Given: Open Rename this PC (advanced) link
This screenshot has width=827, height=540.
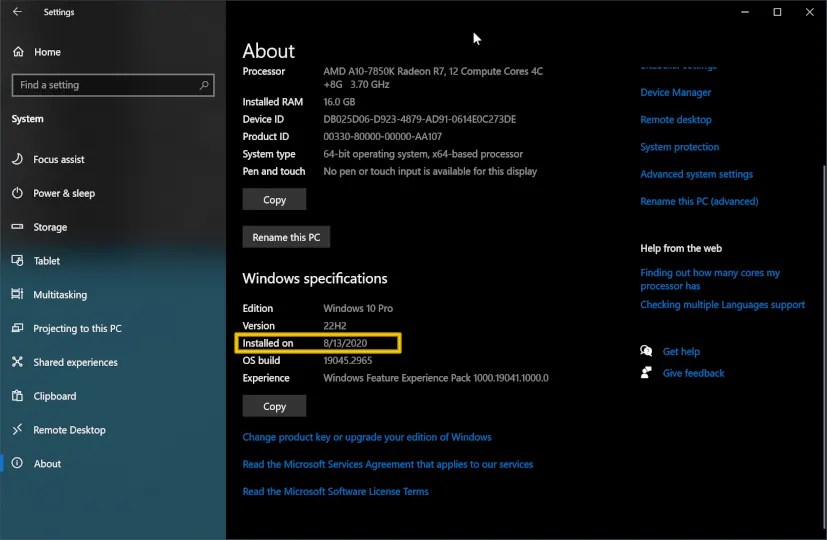Looking at the screenshot, I should tap(699, 201).
